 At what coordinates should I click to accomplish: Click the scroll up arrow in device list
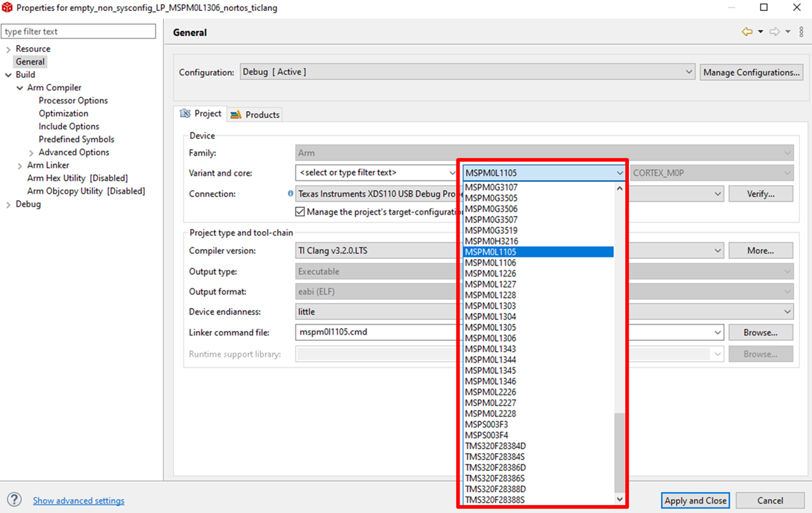pyautogui.click(x=620, y=189)
